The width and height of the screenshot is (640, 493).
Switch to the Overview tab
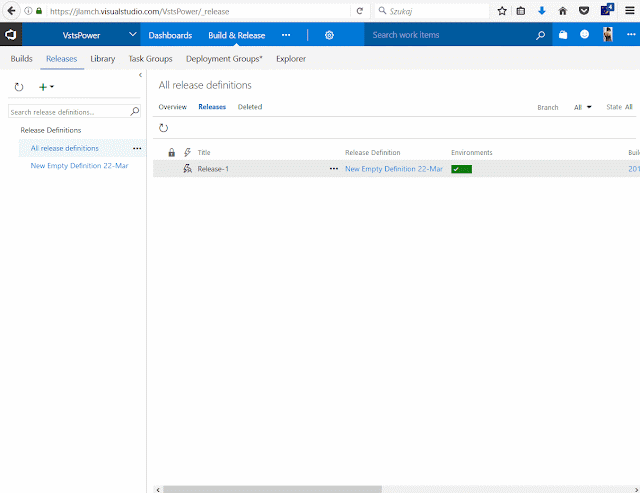pyautogui.click(x=173, y=107)
